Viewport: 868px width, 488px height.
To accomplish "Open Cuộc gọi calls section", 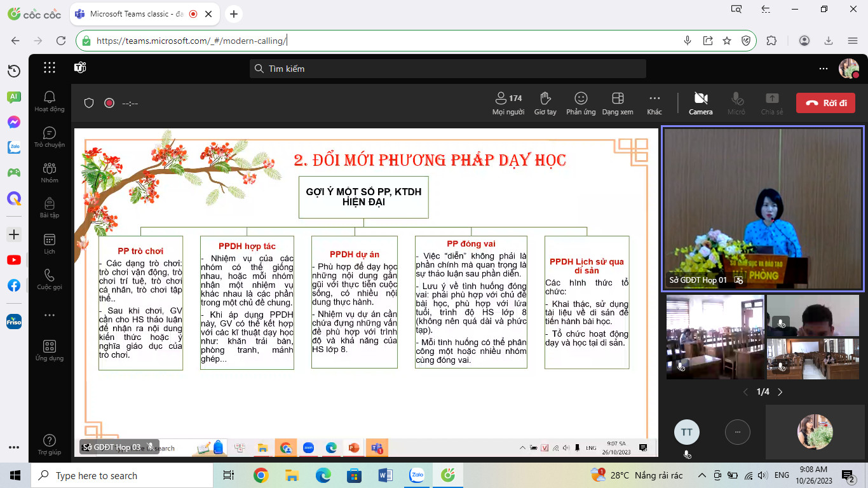I will (50, 279).
